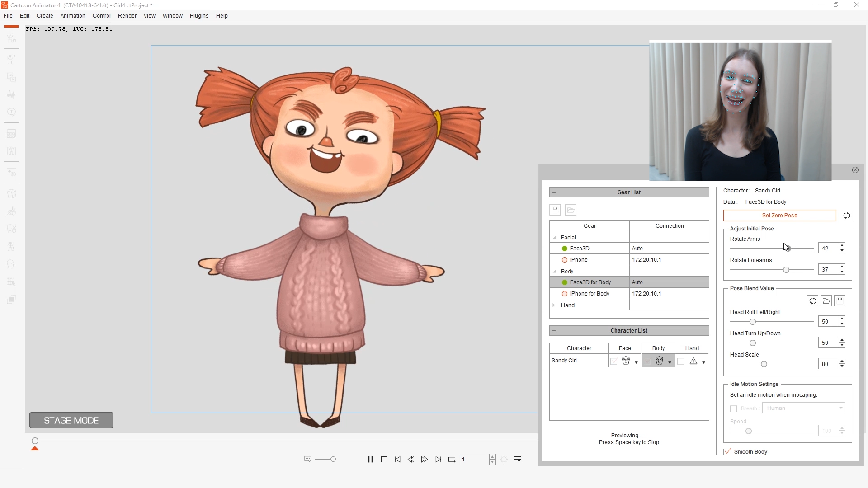Viewport: 868px width, 488px height.
Task: Expand the Hand gear group
Action: tap(554, 305)
